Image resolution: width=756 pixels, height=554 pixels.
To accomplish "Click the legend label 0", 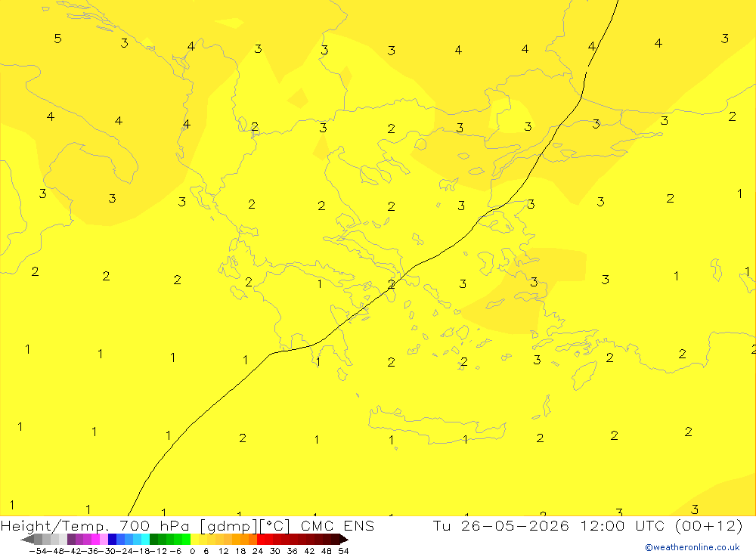I will (x=192, y=551).
